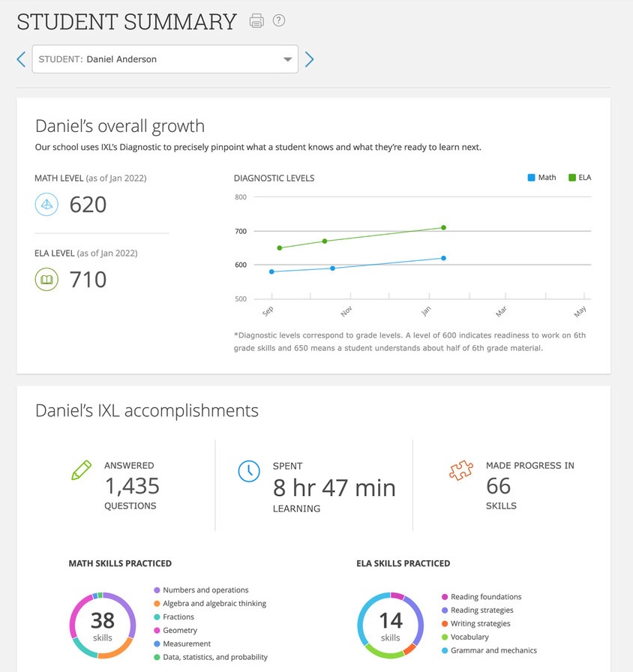Select the Geometry legend entry

tap(175, 631)
